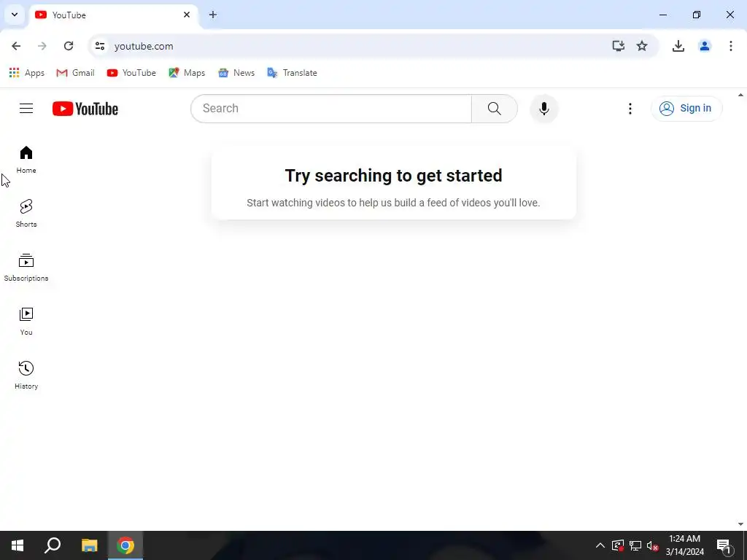This screenshot has height=560, width=747.
Task: Open YouTube settings three-dot menu
Action: 630,109
